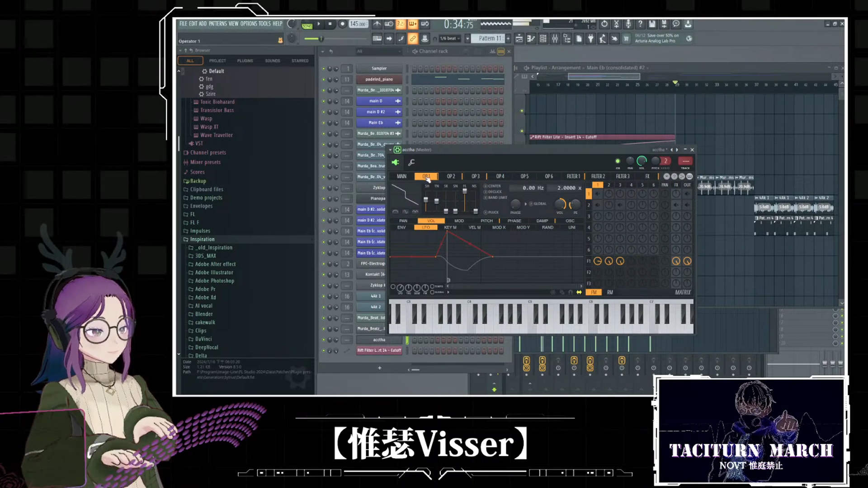Open the Channel rack menu arrow
Image resolution: width=868 pixels, height=488 pixels.
(x=322, y=52)
